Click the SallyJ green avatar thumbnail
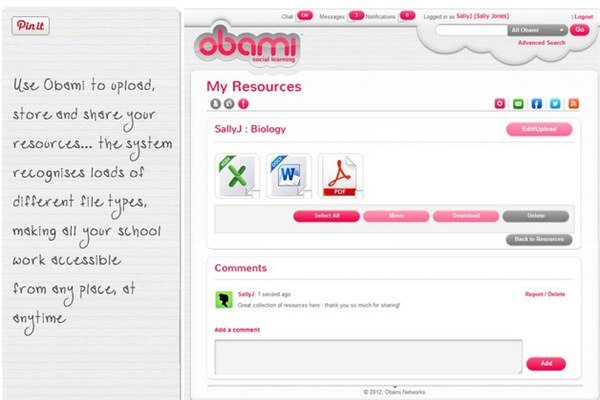 [223, 298]
